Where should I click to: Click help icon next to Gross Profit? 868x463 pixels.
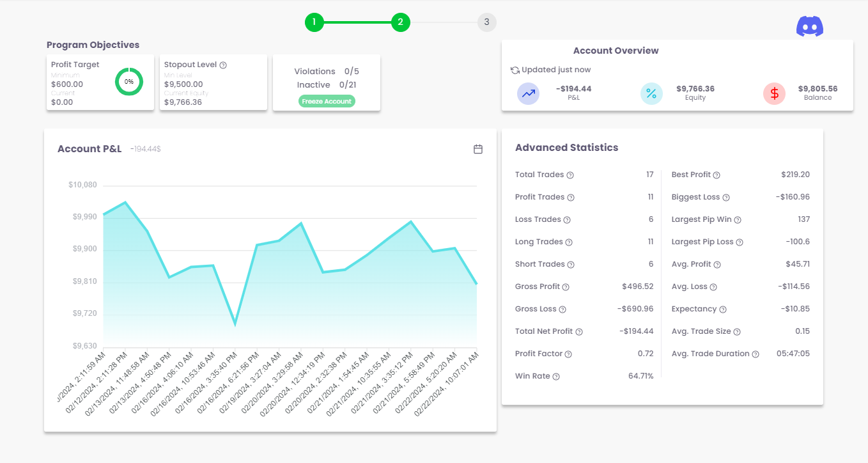click(566, 287)
